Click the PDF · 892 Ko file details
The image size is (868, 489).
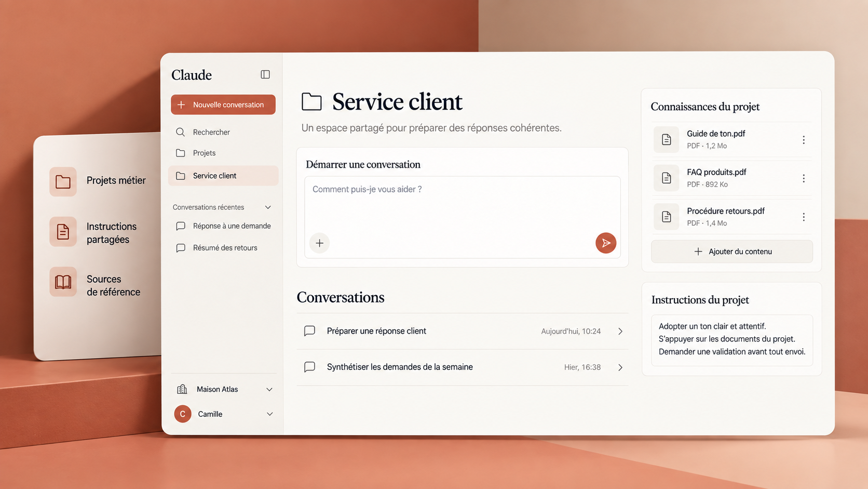click(707, 184)
